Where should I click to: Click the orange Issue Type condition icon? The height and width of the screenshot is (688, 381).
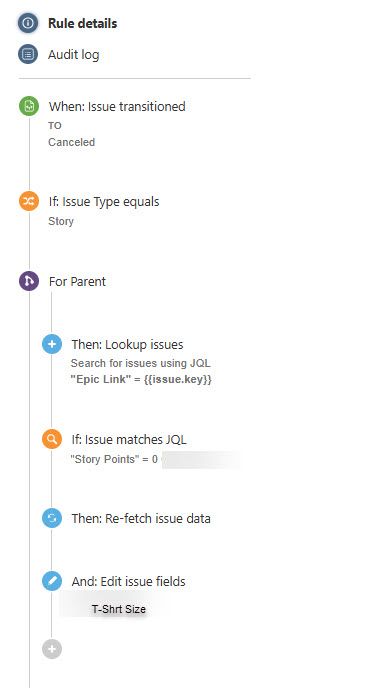coord(29,201)
